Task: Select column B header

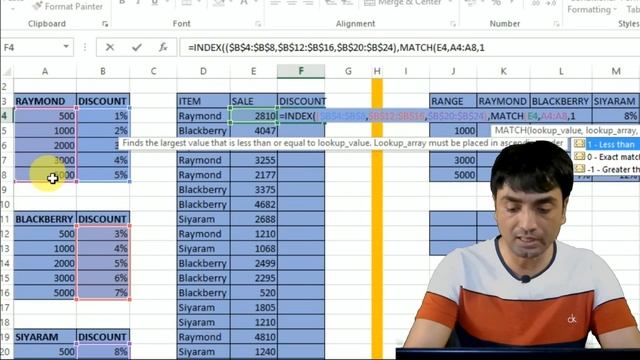Action: 103,71
